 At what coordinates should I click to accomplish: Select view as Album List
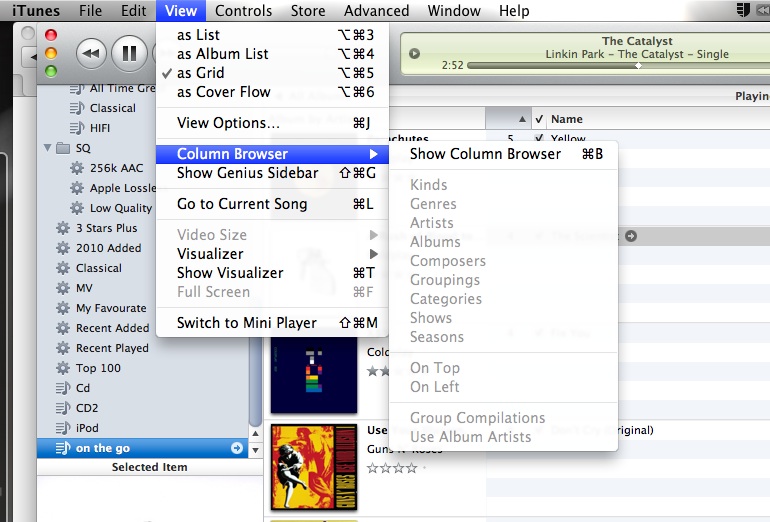pyautogui.click(x=272, y=54)
